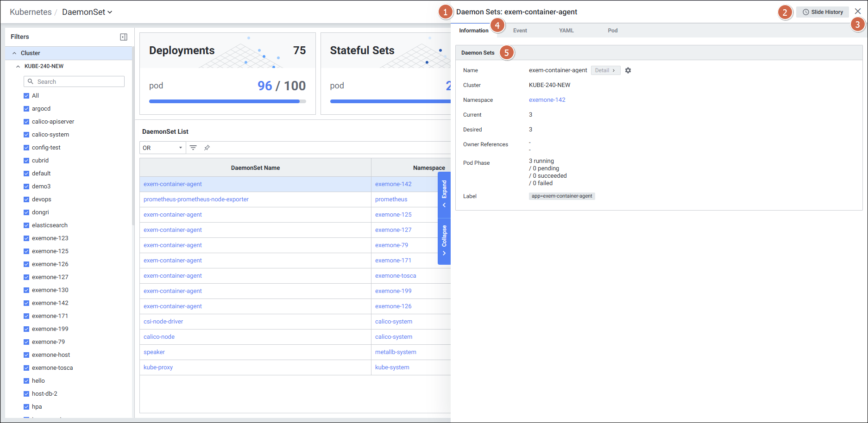Open Slide History
The image size is (868, 423).
(823, 12)
